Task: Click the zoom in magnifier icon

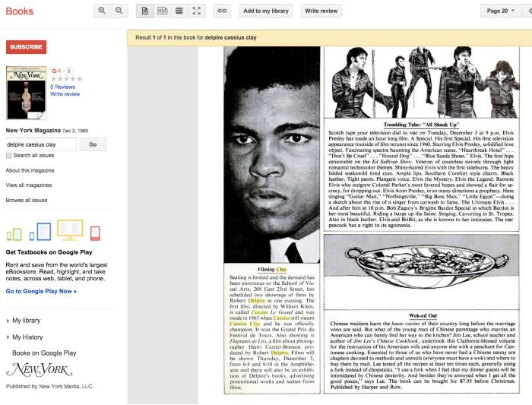Action: click(x=102, y=11)
